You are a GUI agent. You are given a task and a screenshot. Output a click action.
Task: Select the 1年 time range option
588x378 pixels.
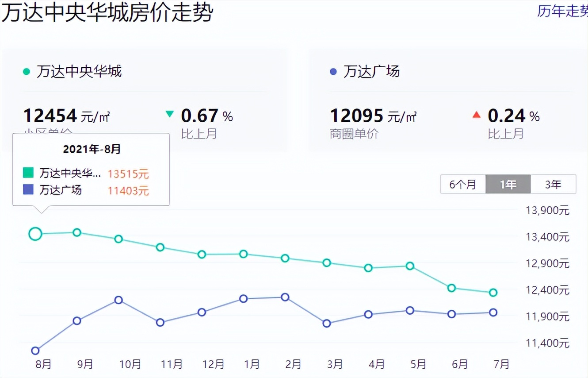point(508,184)
